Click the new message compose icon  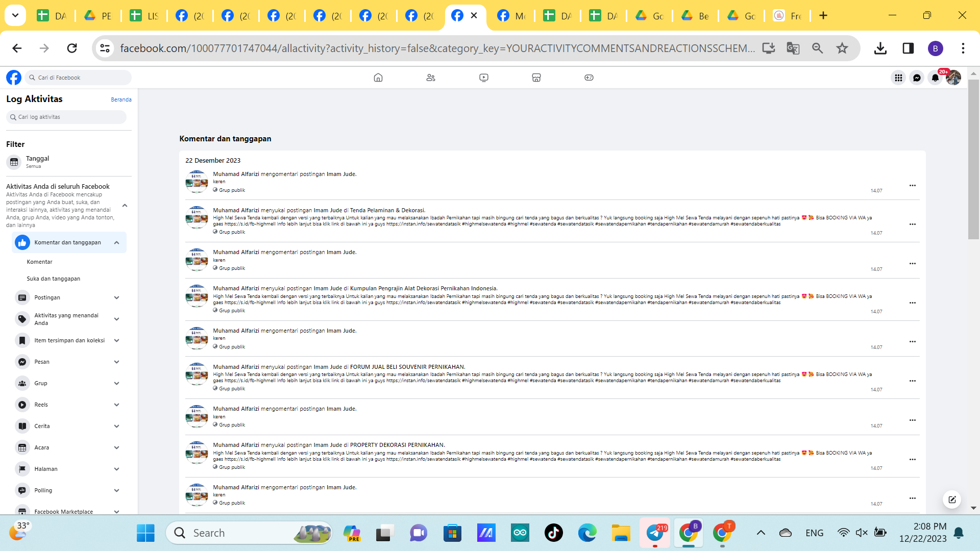point(952,499)
